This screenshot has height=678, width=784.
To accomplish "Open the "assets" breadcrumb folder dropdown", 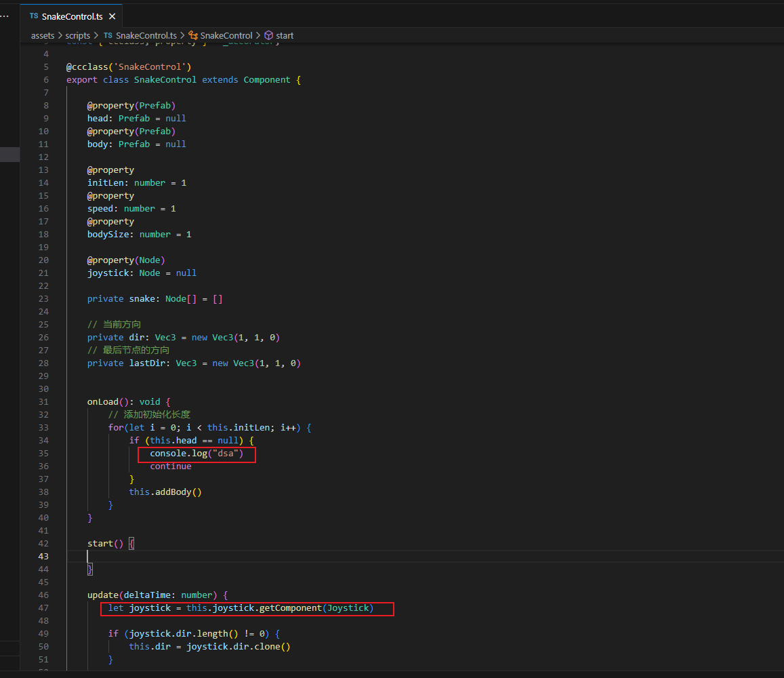I will pyautogui.click(x=43, y=35).
